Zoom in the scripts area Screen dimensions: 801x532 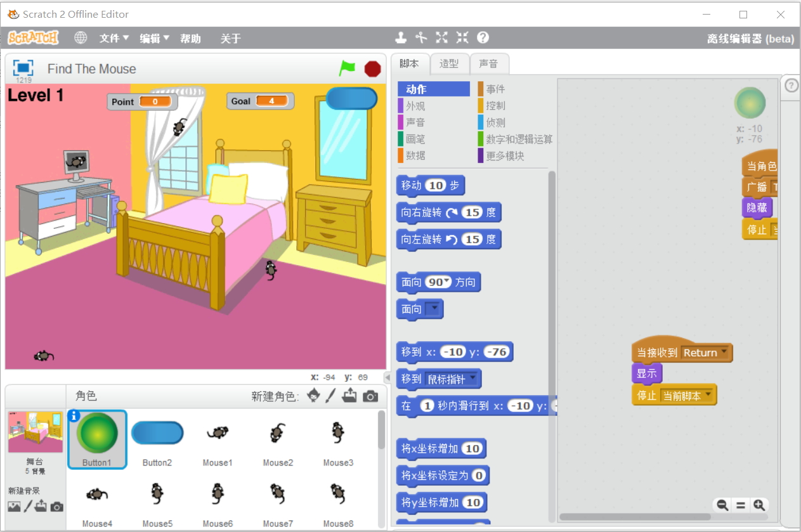click(x=759, y=505)
